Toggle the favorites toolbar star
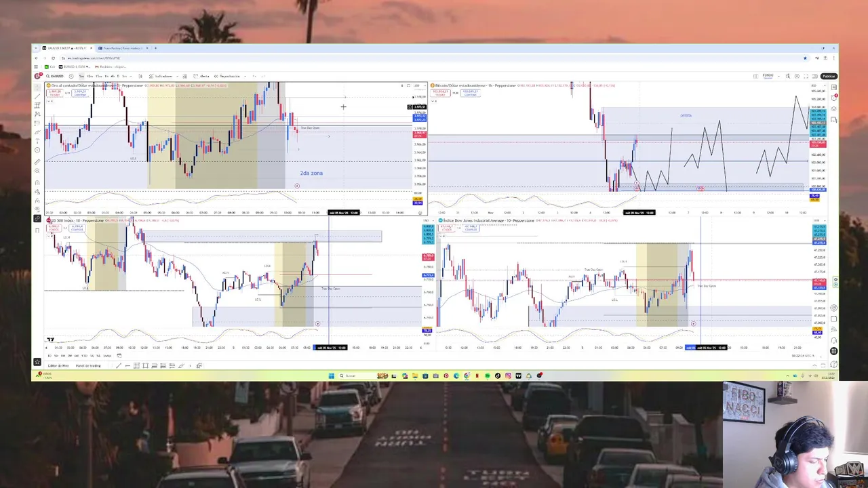Viewport: 868px width, 488px height. tap(37, 362)
